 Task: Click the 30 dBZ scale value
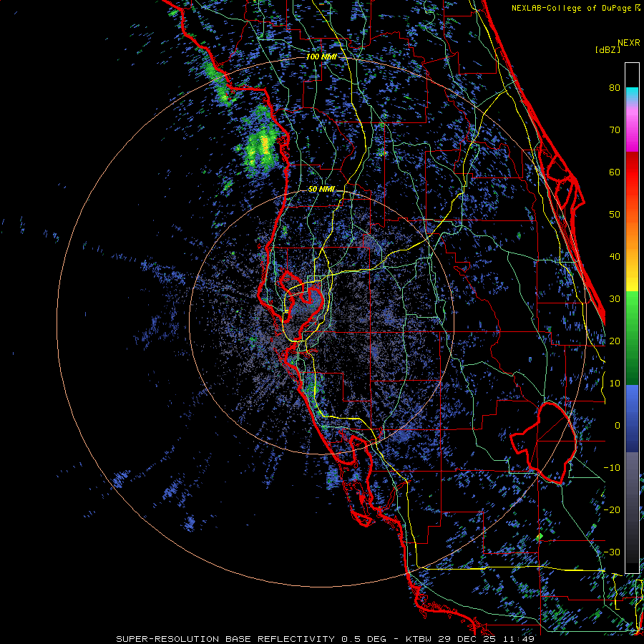[615, 299]
